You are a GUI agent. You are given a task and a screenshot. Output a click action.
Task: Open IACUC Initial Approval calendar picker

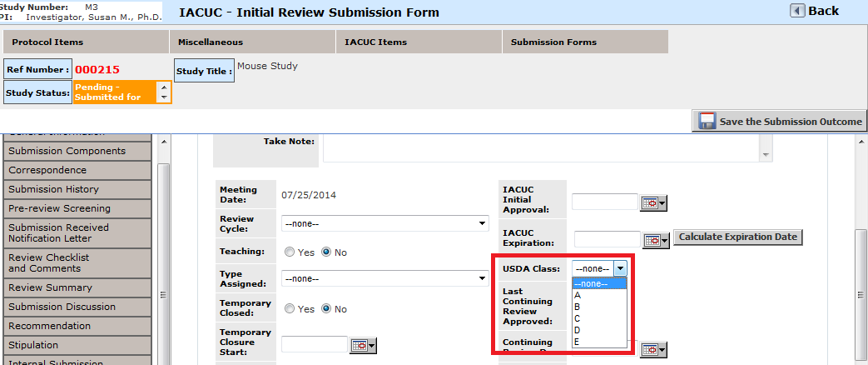[x=654, y=203]
